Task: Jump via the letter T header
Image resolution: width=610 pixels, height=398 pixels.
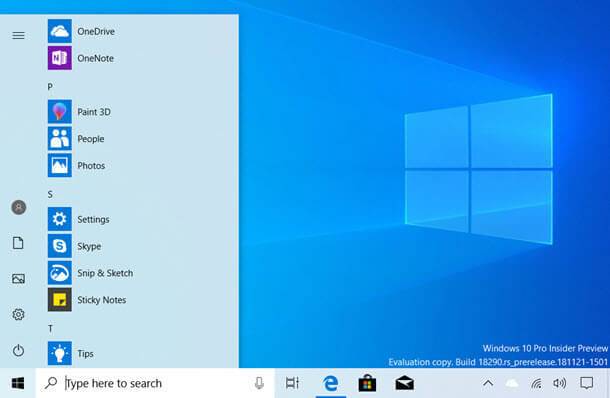Action: pyautogui.click(x=50, y=329)
